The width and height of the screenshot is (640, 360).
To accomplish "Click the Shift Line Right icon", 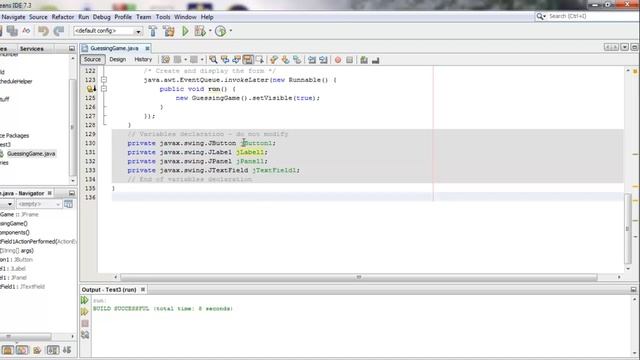I will 323,60.
